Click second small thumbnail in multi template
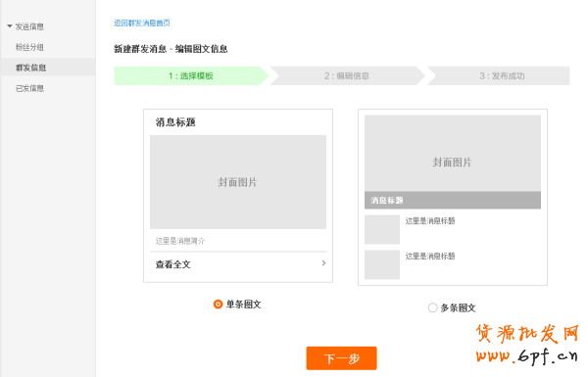Viewport: 588px width, 377px height. pos(382,265)
